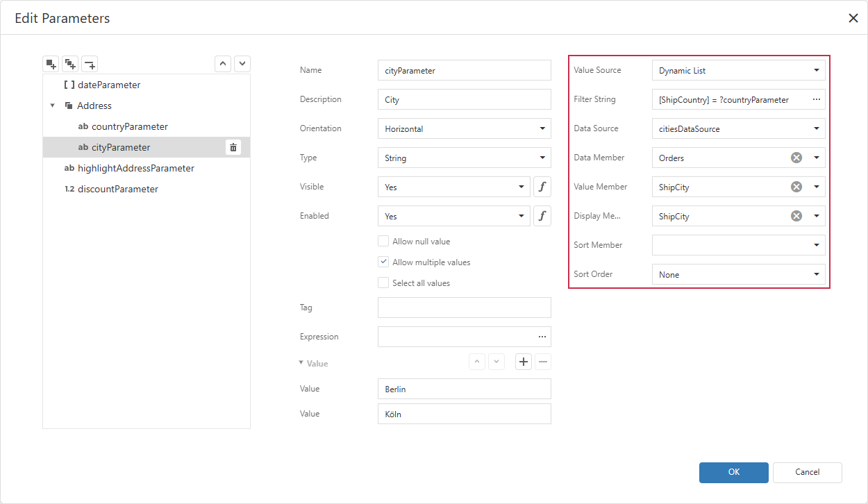Open the Type dropdown

pyautogui.click(x=465, y=158)
